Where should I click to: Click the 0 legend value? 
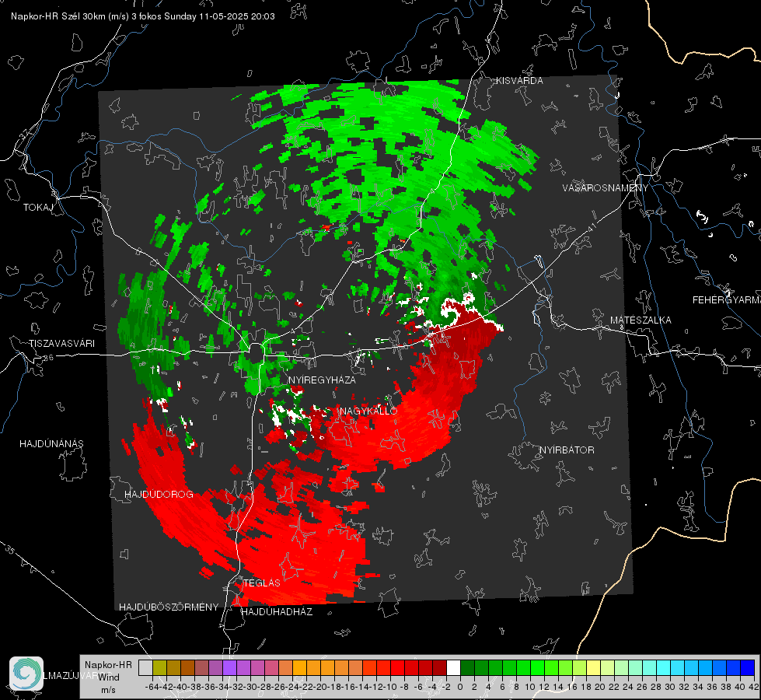tap(460, 687)
